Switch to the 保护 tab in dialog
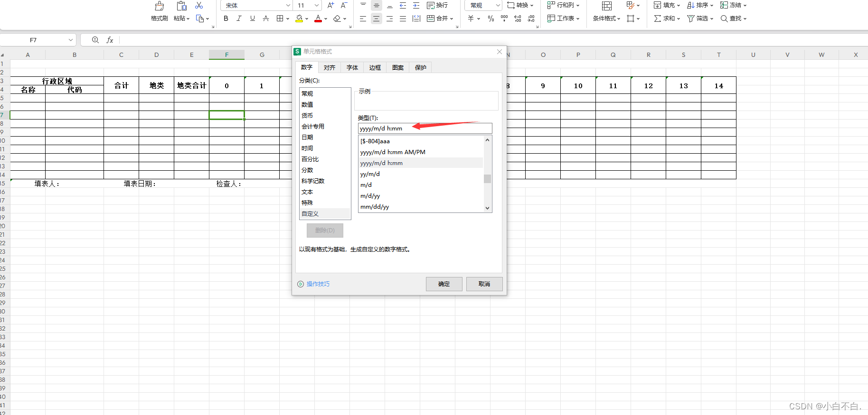 pos(421,67)
